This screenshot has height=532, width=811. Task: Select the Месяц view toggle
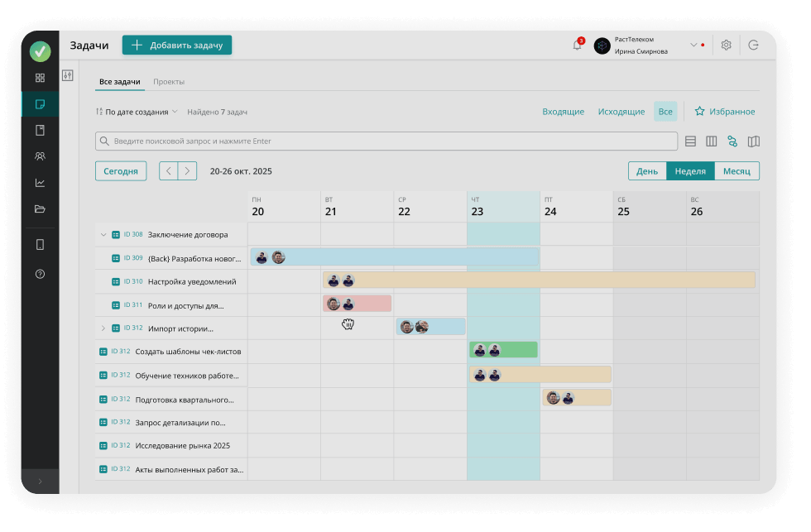coord(737,171)
